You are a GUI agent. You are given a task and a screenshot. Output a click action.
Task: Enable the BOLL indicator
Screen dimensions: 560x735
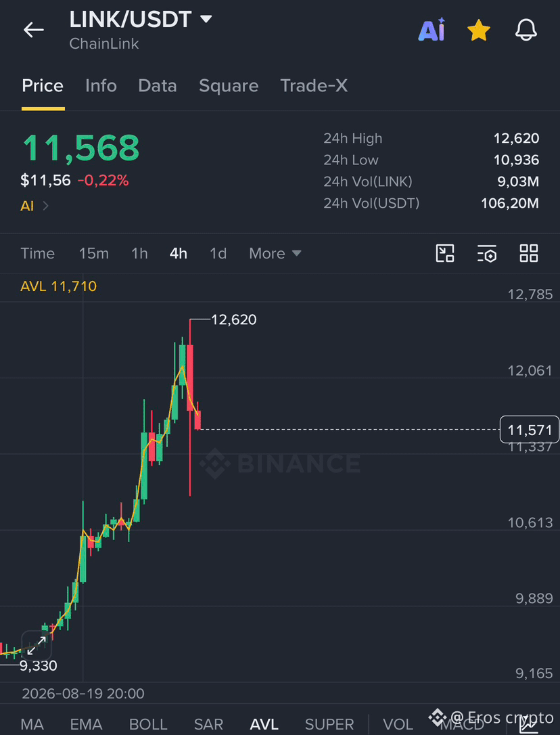pos(148,724)
